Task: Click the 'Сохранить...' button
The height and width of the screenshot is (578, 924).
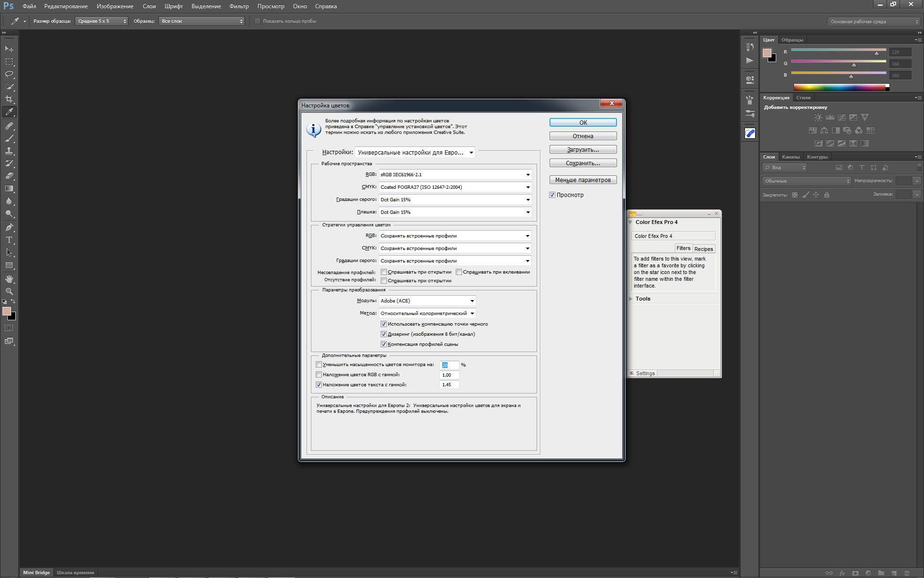Action: 583,163
